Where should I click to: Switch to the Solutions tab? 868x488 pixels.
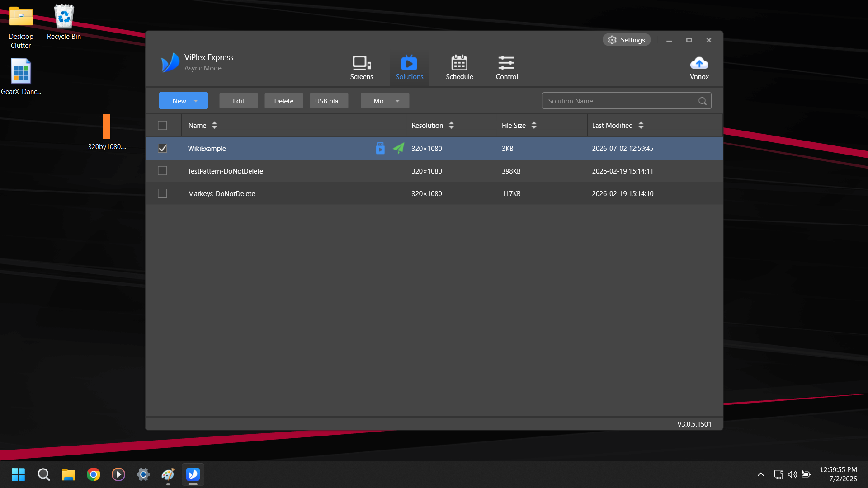(409, 68)
